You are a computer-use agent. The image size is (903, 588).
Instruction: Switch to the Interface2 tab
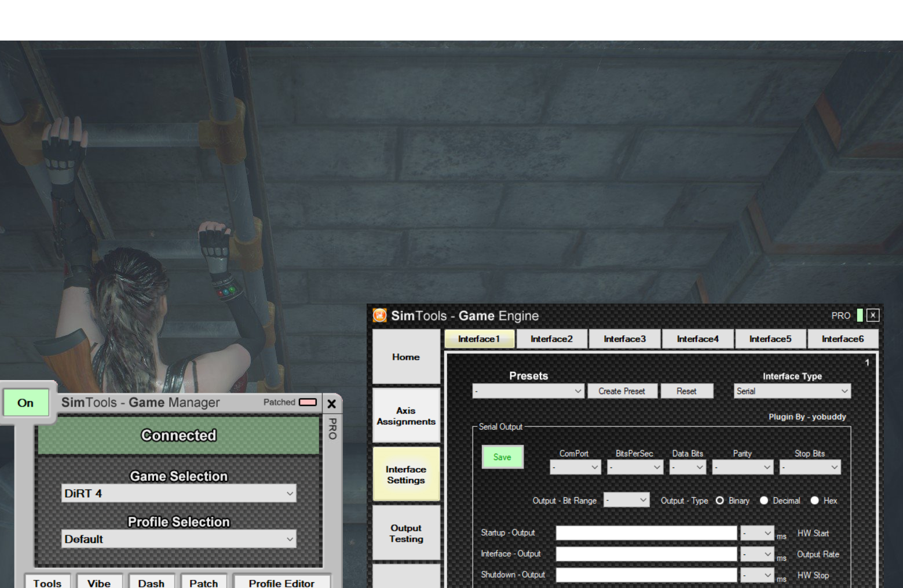pyautogui.click(x=551, y=339)
